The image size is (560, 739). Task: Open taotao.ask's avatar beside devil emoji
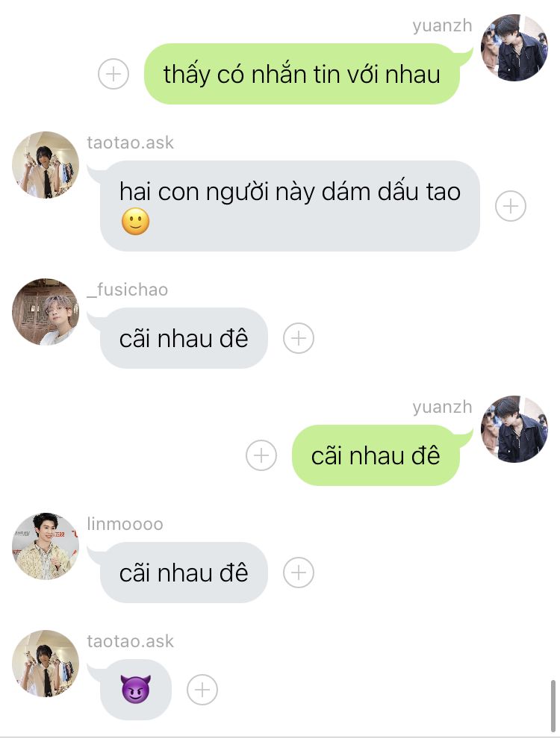pyautogui.click(x=46, y=664)
